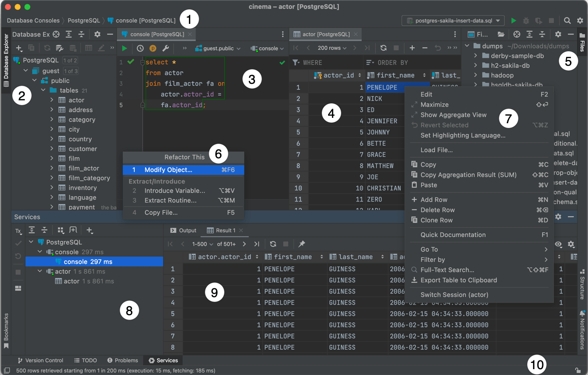The height and width of the screenshot is (375, 588).
Task: Switch to the Output tab
Action: tap(187, 230)
